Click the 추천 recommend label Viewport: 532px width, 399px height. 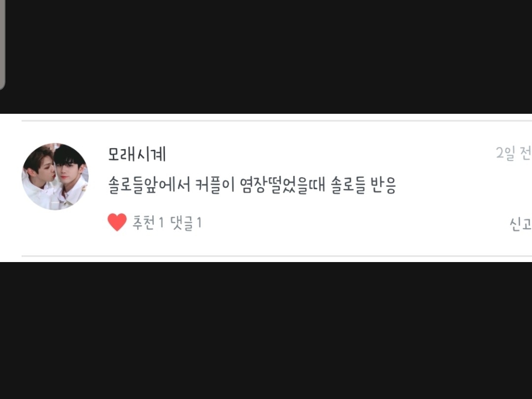[143, 223]
